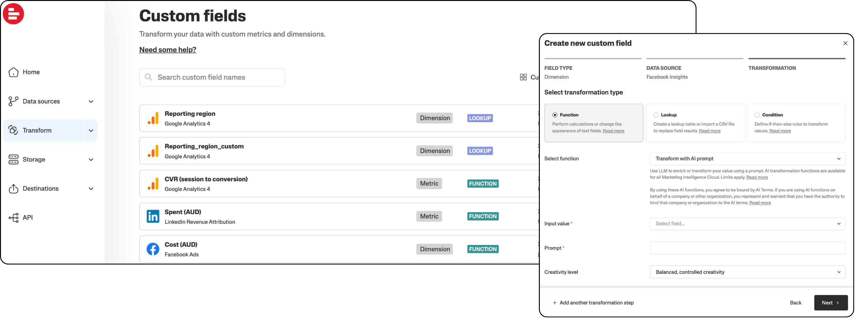Click the Storage icon in sidebar
The width and height of the screenshot is (868, 330).
tap(14, 160)
